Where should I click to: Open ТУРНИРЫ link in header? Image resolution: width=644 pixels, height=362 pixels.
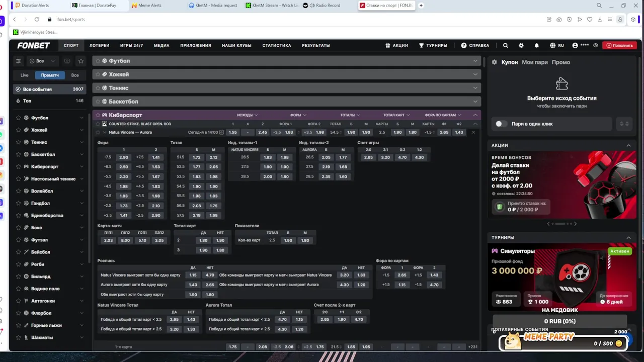[x=433, y=45]
